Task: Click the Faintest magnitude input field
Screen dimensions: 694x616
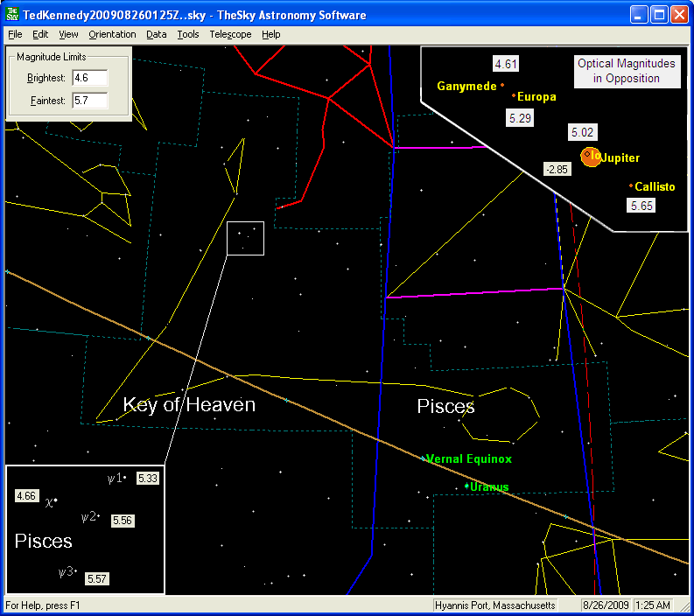Action: (89, 101)
